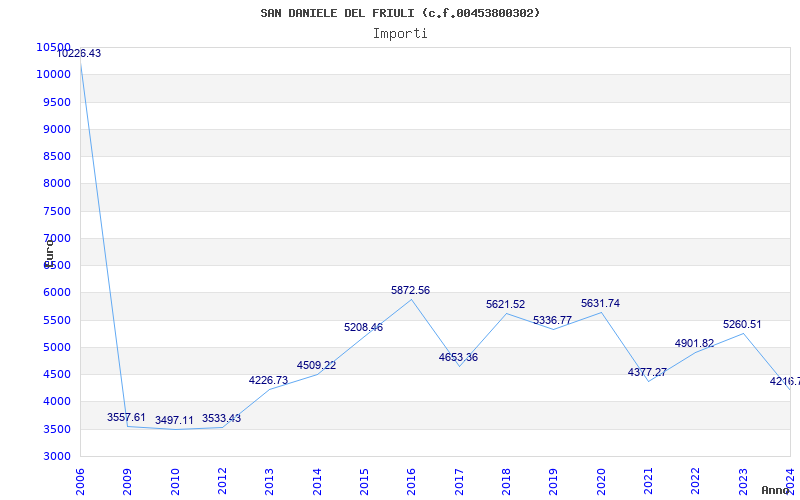Click the 10226.43 data label

(79, 54)
